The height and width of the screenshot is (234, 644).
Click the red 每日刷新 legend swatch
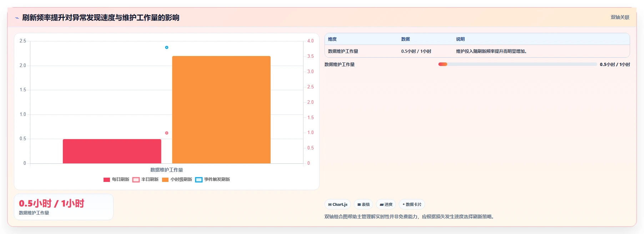[x=107, y=180]
